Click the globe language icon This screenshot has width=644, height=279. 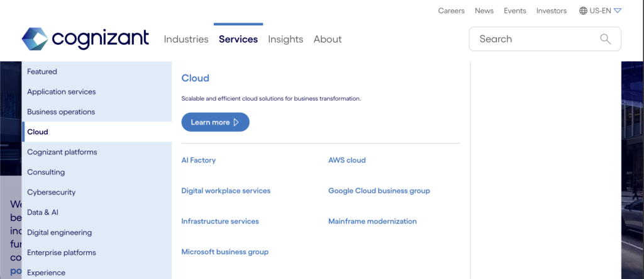583,11
